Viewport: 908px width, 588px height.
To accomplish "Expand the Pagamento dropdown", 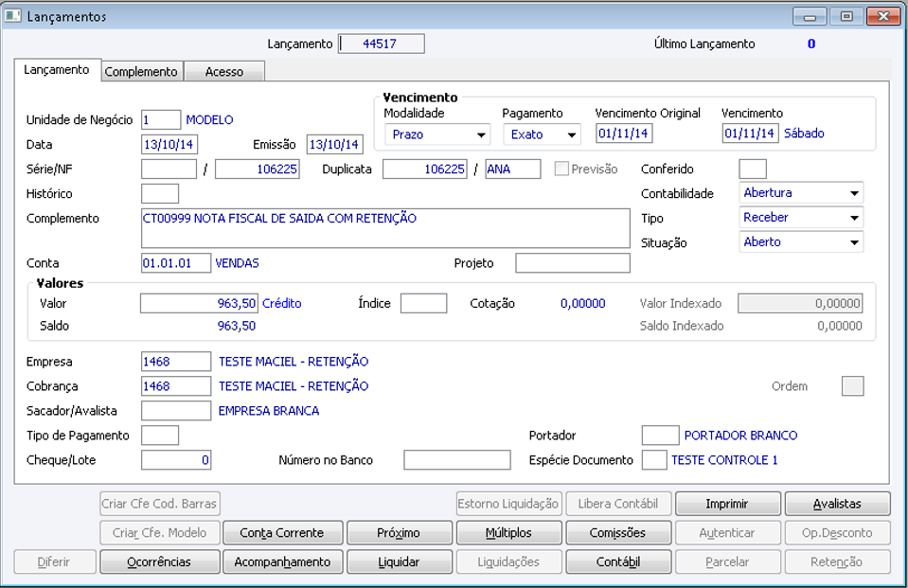I will [572, 134].
